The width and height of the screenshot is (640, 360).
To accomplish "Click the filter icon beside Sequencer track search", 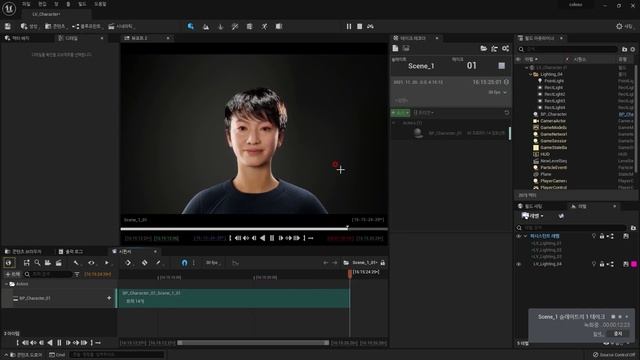I will [77, 275].
